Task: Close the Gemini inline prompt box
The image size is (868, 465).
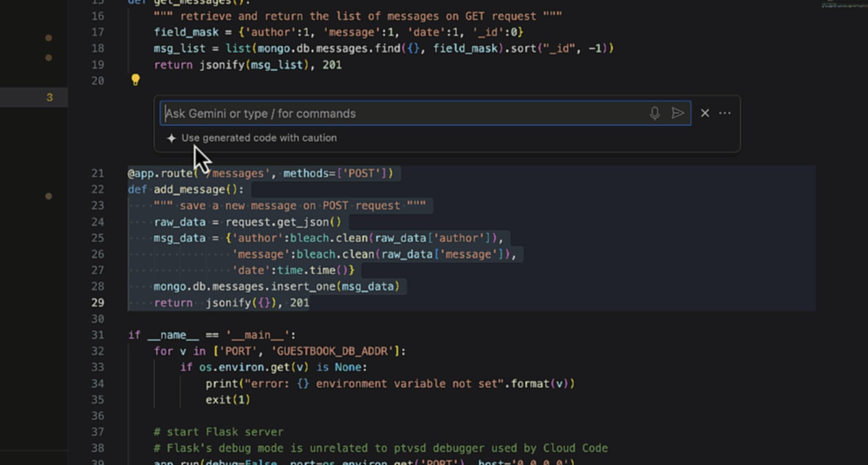Action: (x=705, y=113)
